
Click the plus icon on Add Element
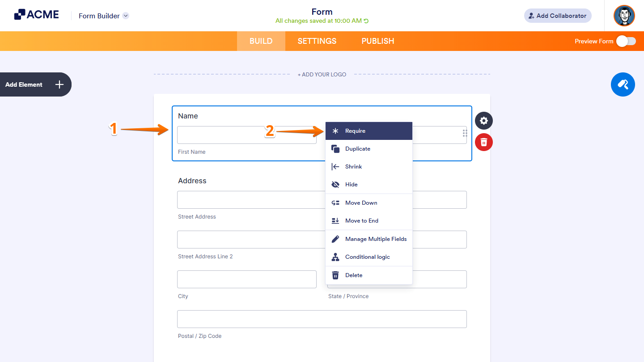(59, 84)
